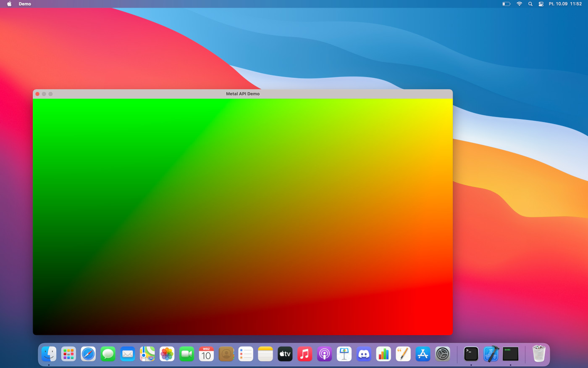Viewport: 588px width, 368px height.
Task: Open the Mail app
Action: pos(128,354)
